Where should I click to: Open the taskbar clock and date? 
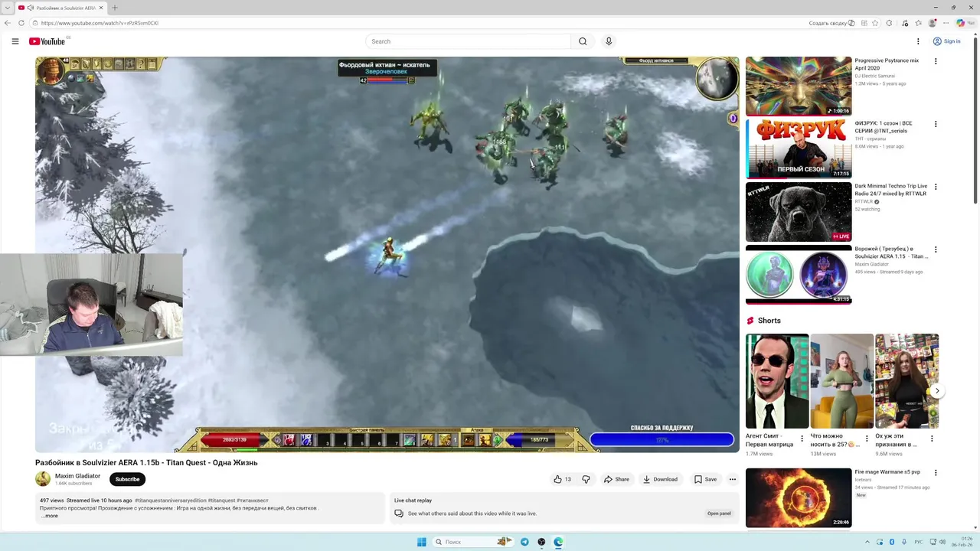(962, 542)
